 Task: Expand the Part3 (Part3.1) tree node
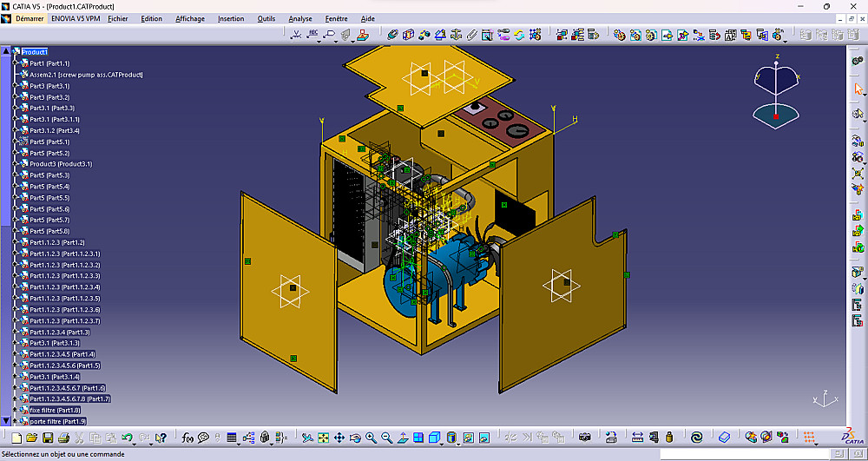[x=16, y=86]
